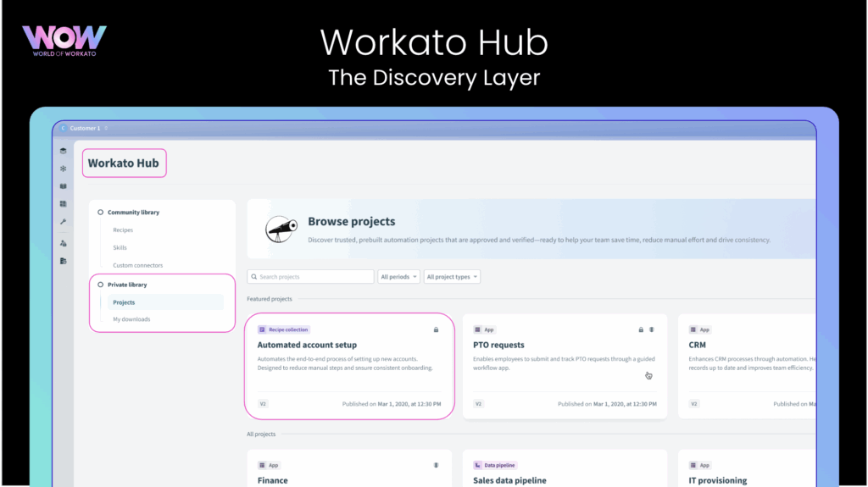Screen dimensions: 868x487
Task: Click shield icon on Finance card
Action: (x=437, y=466)
